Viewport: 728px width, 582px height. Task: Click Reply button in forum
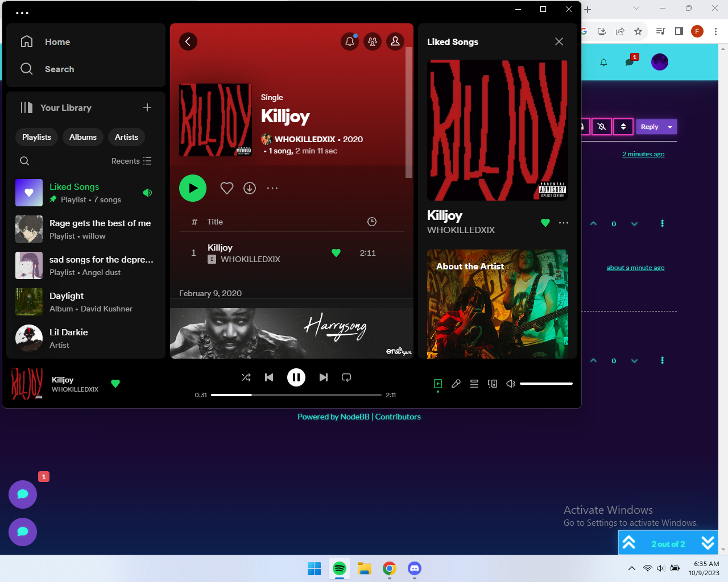650,127
